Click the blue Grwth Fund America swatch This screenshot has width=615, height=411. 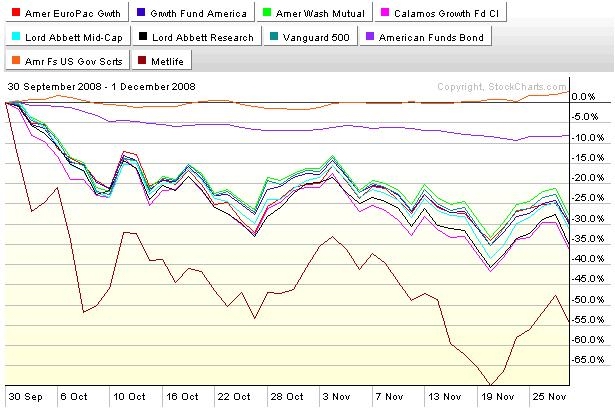[141, 12]
